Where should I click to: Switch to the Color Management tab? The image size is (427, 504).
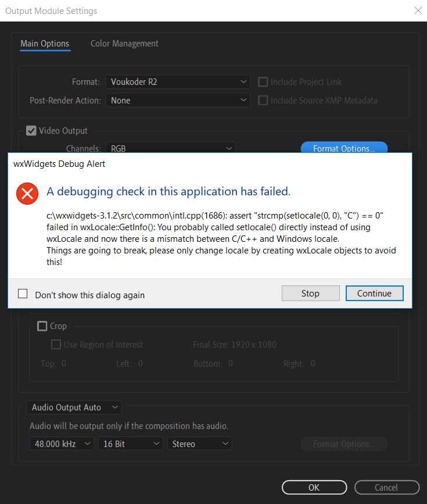pyautogui.click(x=124, y=44)
